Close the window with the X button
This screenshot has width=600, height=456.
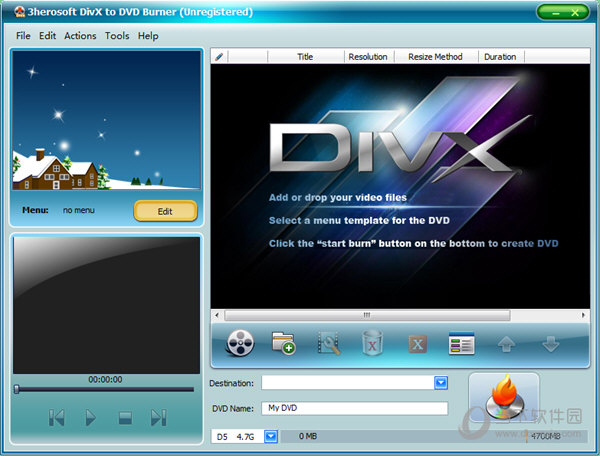(x=575, y=13)
